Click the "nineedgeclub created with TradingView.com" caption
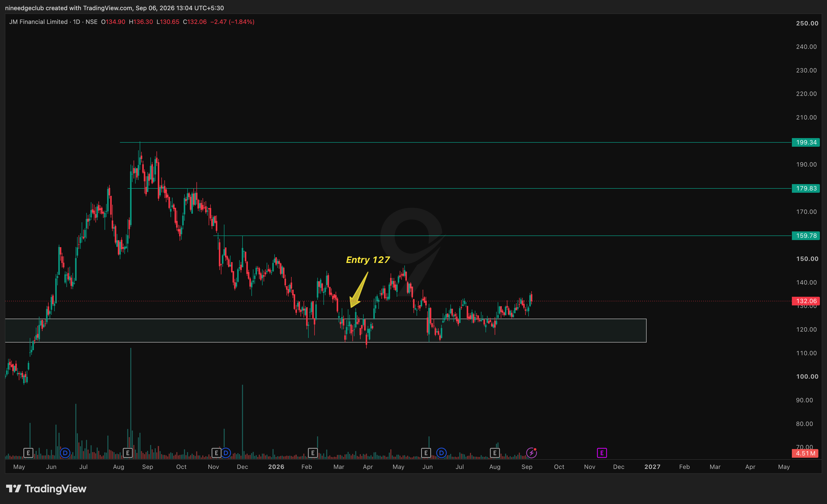 68,8
